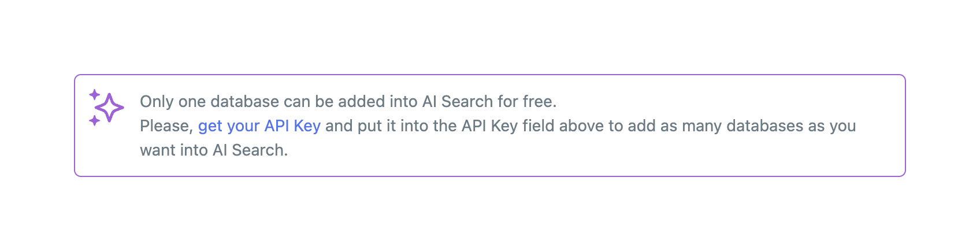
Task: Click the small bottom sparkle star
Action: click(94, 120)
